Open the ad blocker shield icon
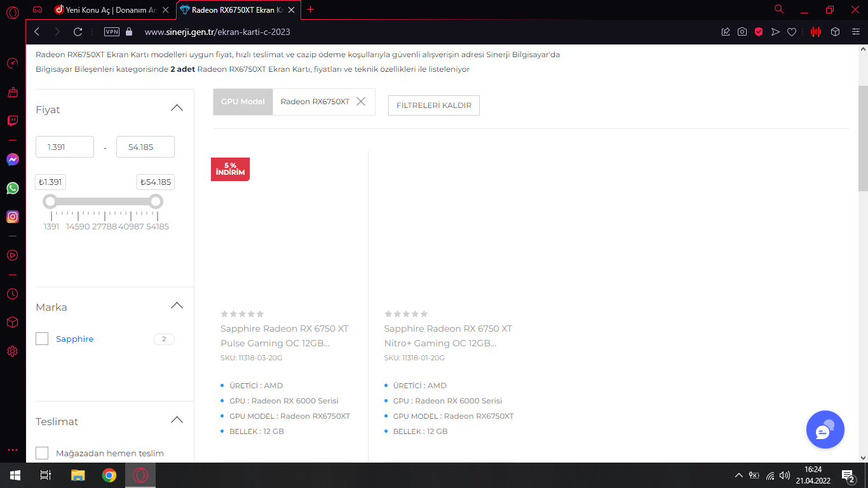Viewport: 868px width, 488px height. 759,32
